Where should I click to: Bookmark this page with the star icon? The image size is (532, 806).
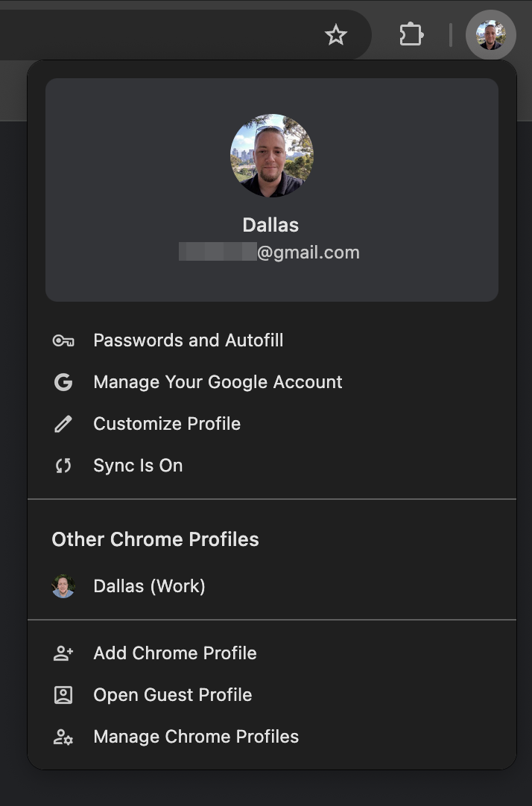click(335, 35)
